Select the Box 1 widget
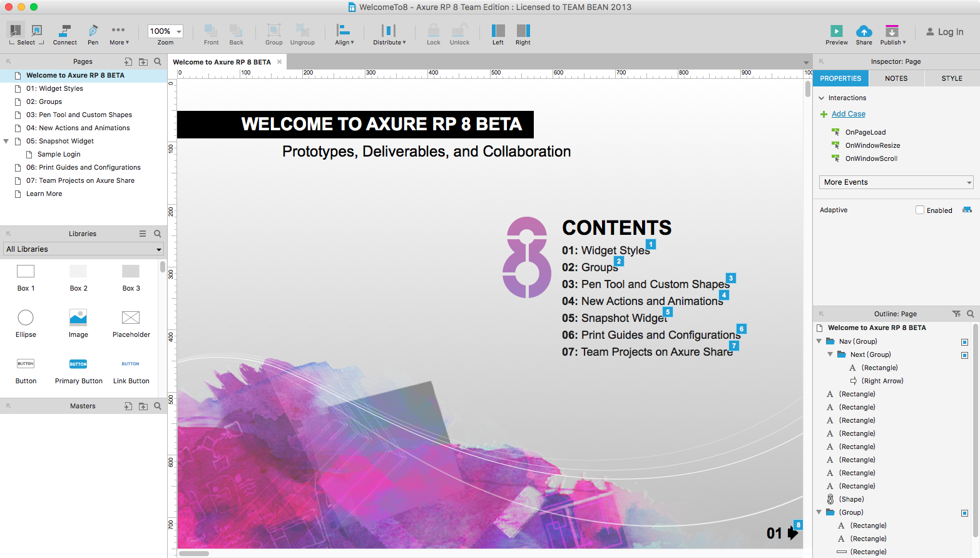This screenshot has width=980, height=558. coord(26,277)
